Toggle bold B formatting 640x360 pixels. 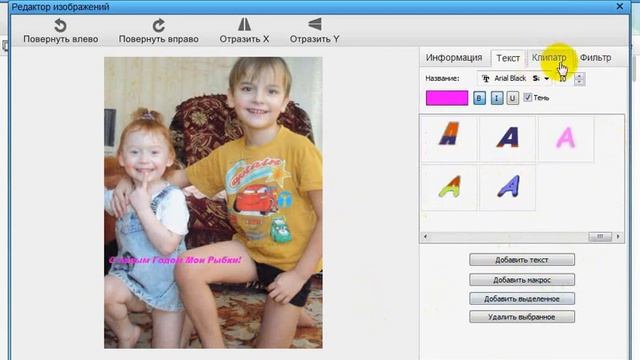point(479,98)
